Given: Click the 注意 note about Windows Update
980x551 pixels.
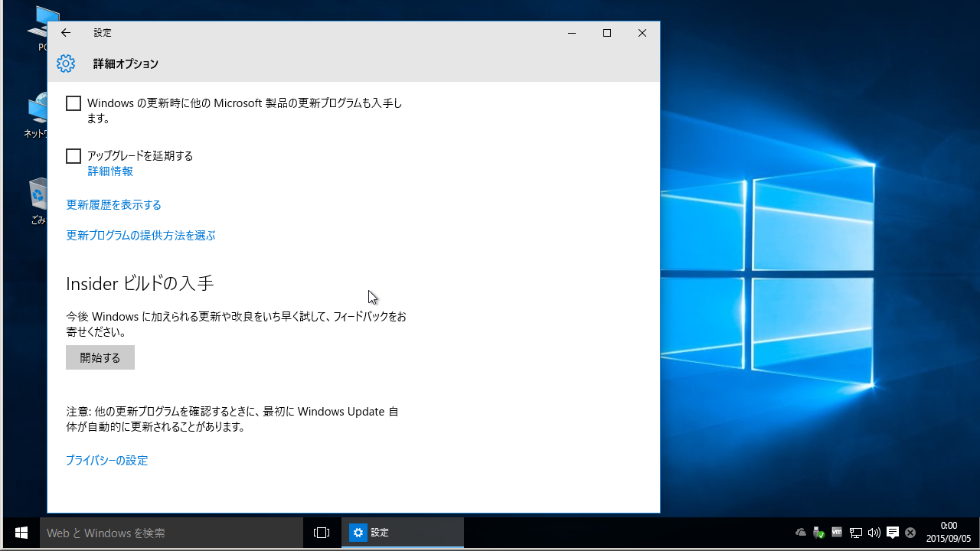Looking at the screenshot, I should [x=233, y=419].
